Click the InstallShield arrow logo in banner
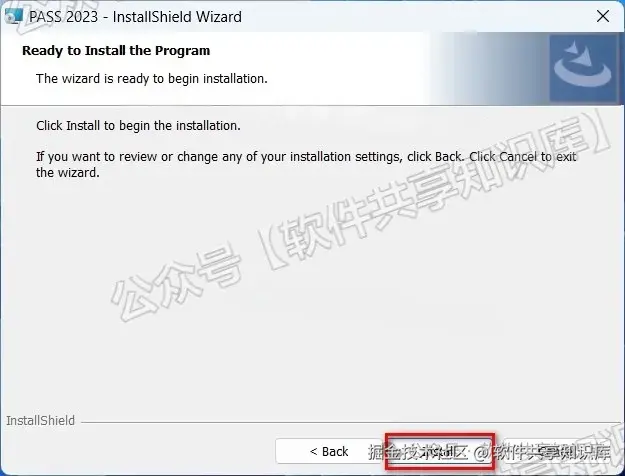 [x=583, y=68]
